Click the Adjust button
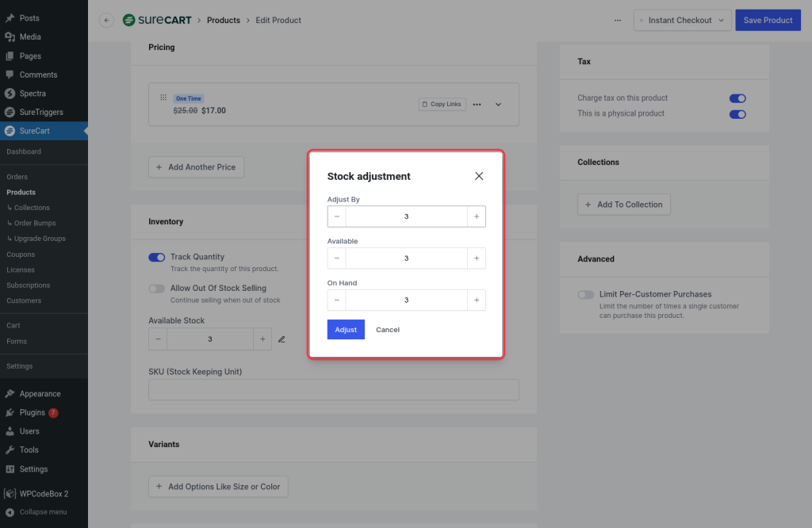This screenshot has width=812, height=528. click(346, 330)
